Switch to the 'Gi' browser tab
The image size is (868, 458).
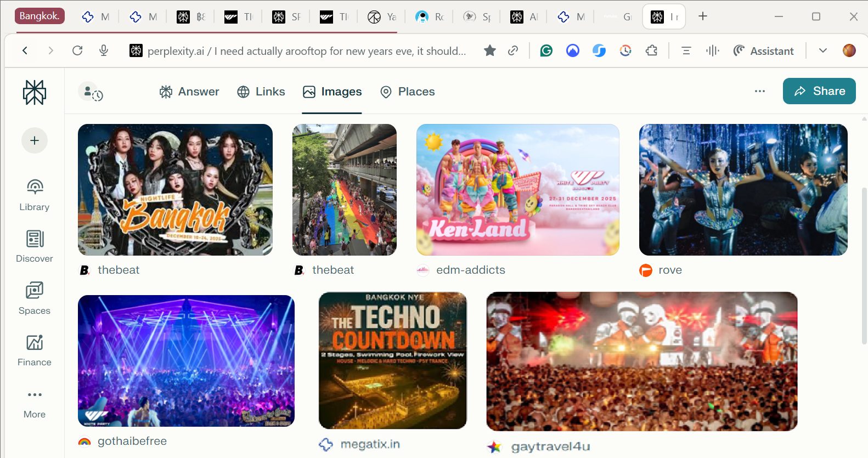(x=618, y=17)
